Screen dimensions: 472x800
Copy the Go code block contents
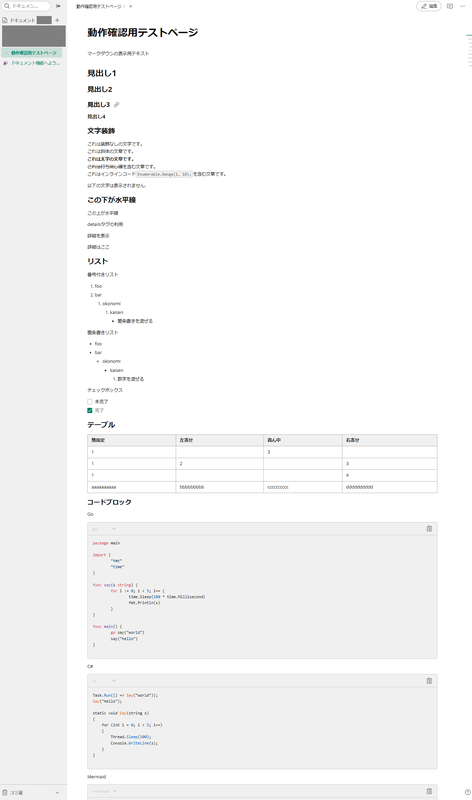pos(429,529)
